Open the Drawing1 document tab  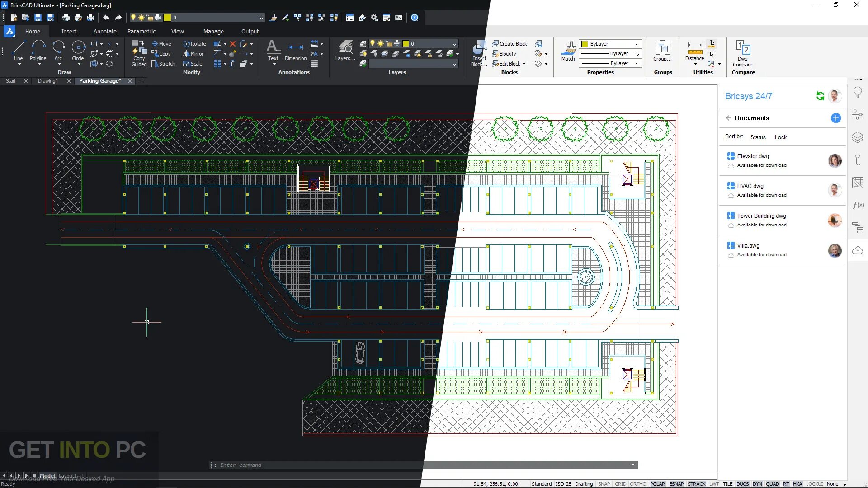point(47,81)
